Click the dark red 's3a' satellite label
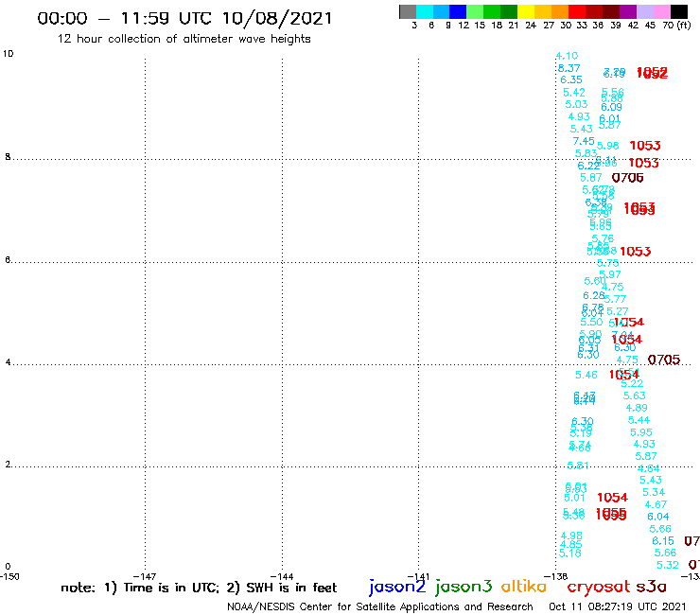Image resolution: width=700 pixels, height=615 pixels. tap(651, 587)
